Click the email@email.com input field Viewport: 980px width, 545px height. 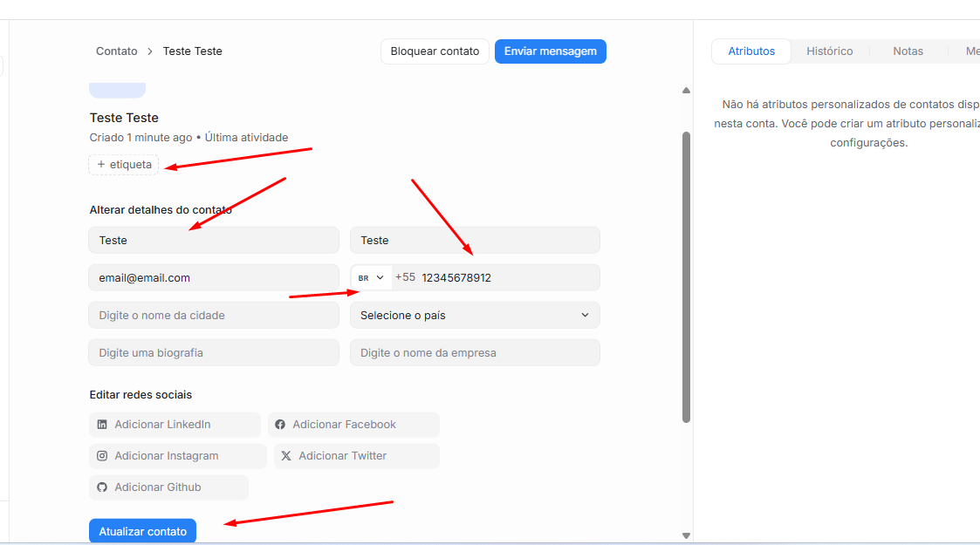tap(213, 278)
